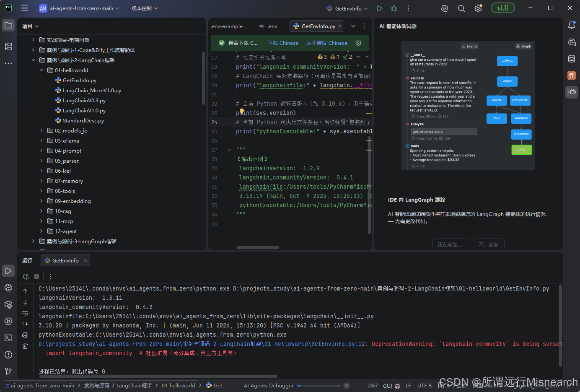Viewport: 580px width, 392px height.
Task: Stop the running process square button
Action: coord(36,276)
